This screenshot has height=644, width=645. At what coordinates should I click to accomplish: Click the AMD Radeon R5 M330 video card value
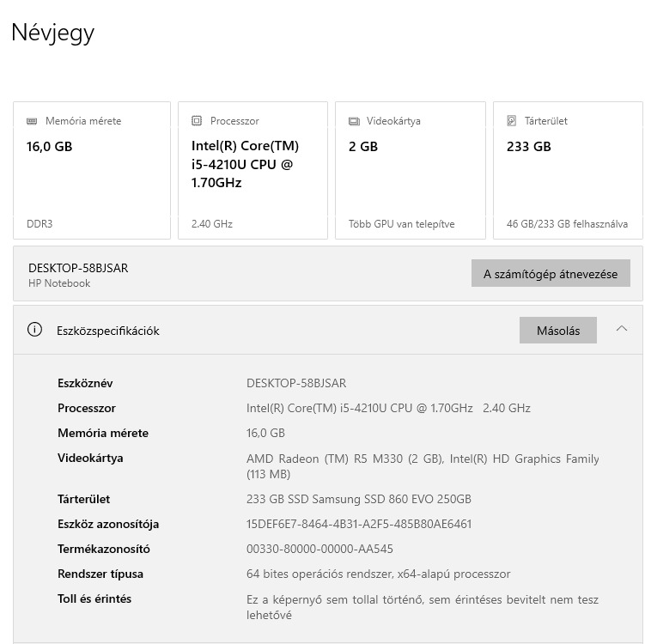pos(423,459)
